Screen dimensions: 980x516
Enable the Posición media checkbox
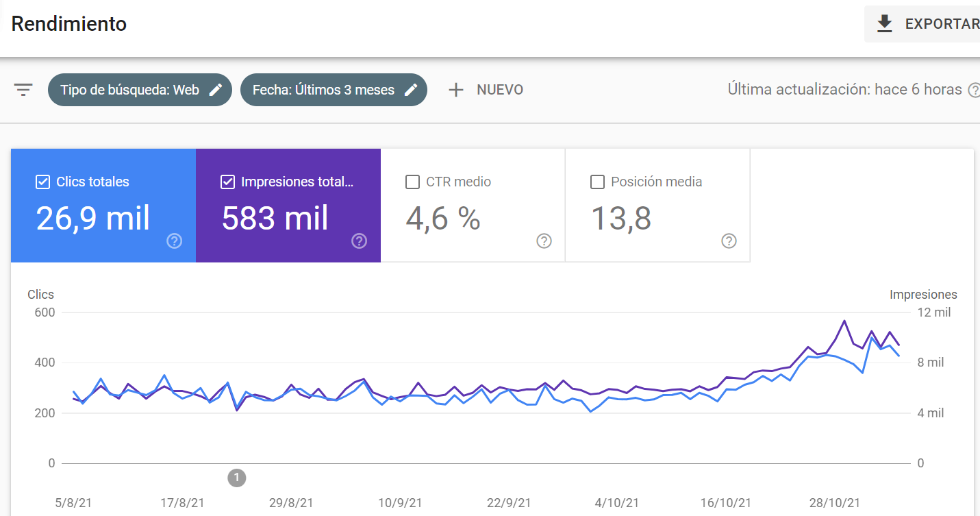pos(597,182)
